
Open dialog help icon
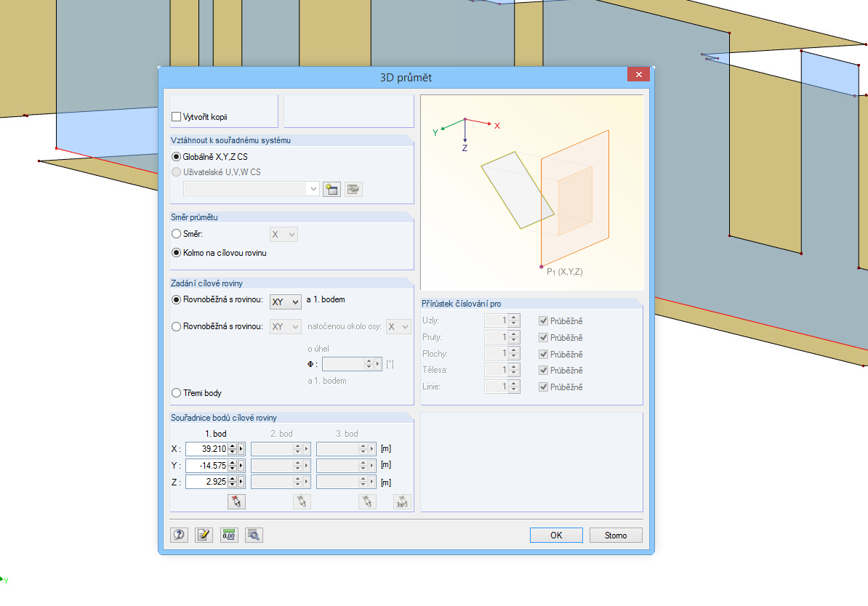click(179, 535)
